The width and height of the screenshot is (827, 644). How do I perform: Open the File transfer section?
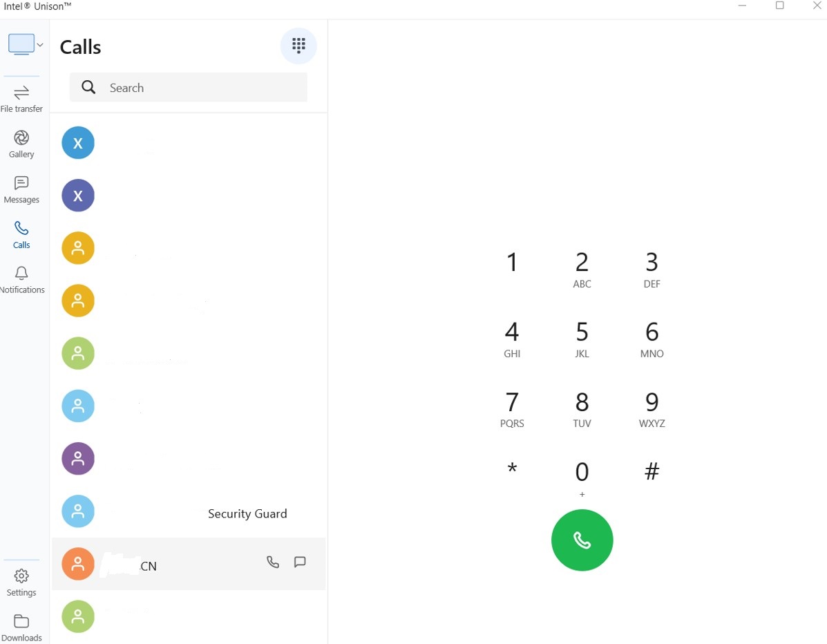tap(21, 99)
